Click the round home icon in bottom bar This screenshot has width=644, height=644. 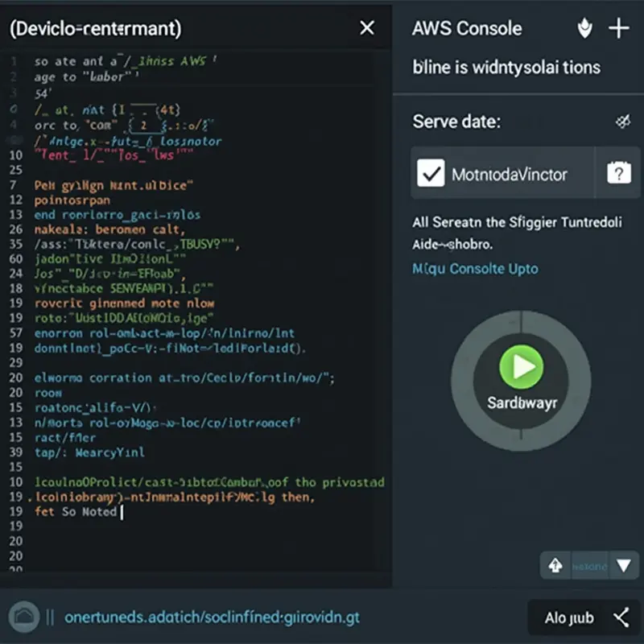click(x=24, y=617)
